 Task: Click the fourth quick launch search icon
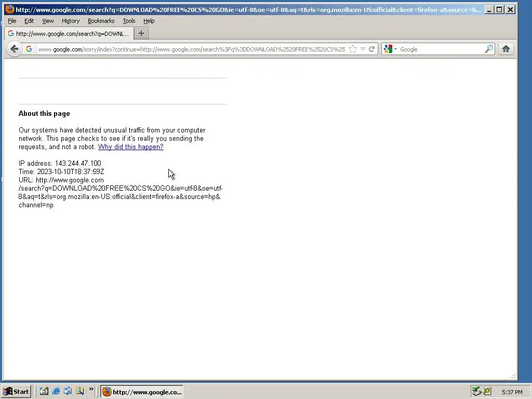click(x=79, y=391)
